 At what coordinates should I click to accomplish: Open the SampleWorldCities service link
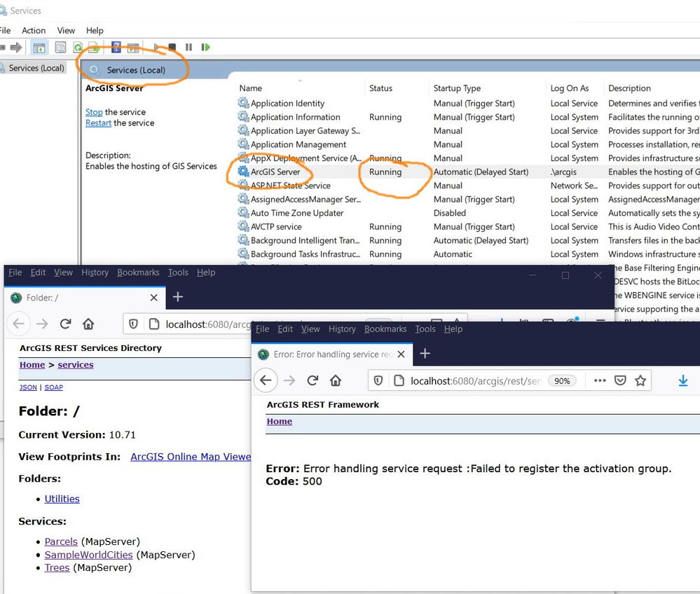[88, 555]
